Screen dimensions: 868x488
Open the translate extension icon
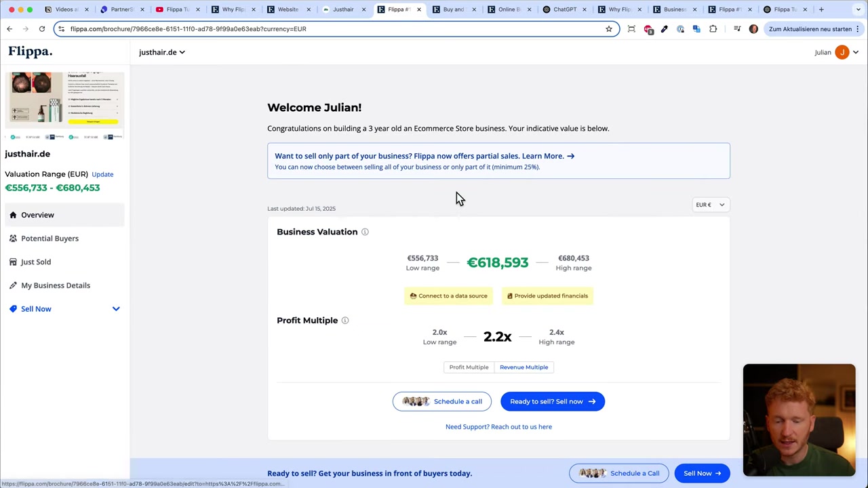(696, 29)
